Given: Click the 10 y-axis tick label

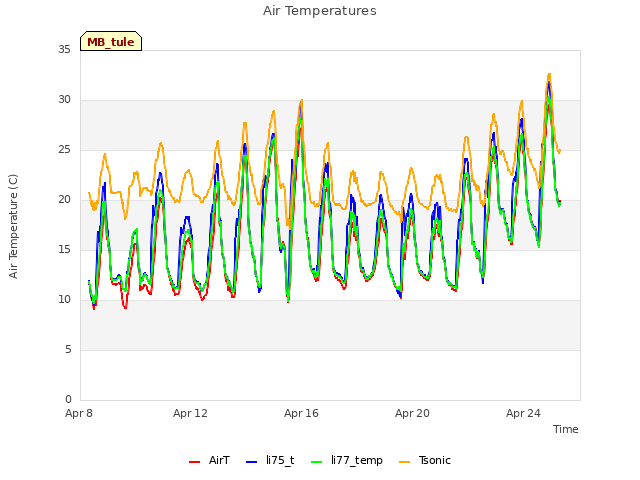Looking at the screenshot, I should [64, 300].
